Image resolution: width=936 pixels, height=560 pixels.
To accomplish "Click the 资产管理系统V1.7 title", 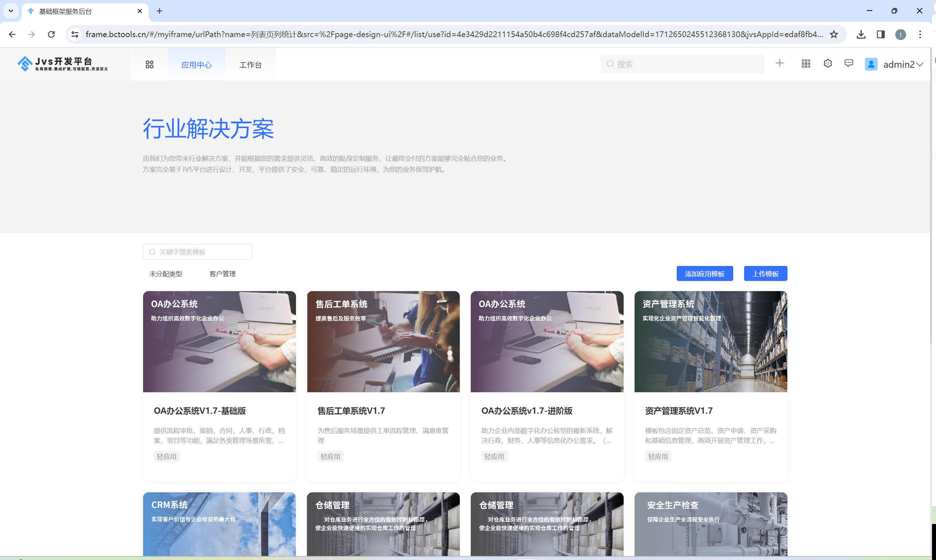I will 679,410.
